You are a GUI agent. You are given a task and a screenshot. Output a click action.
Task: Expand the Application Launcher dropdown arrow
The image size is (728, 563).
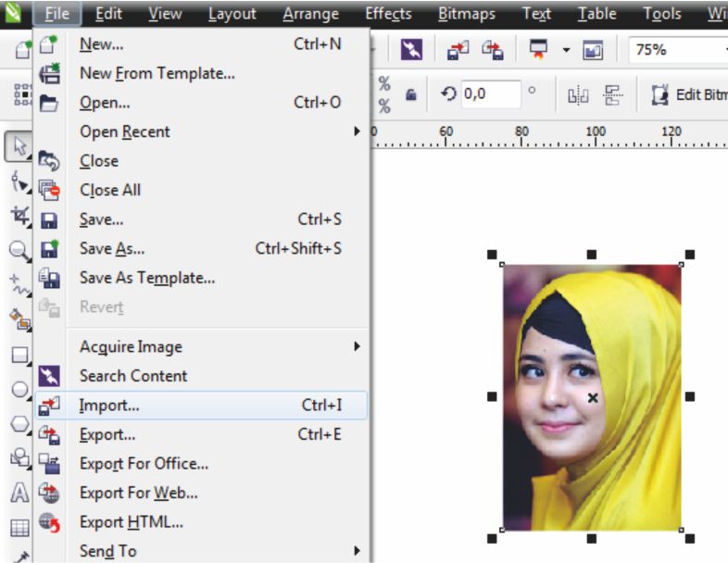(x=567, y=50)
